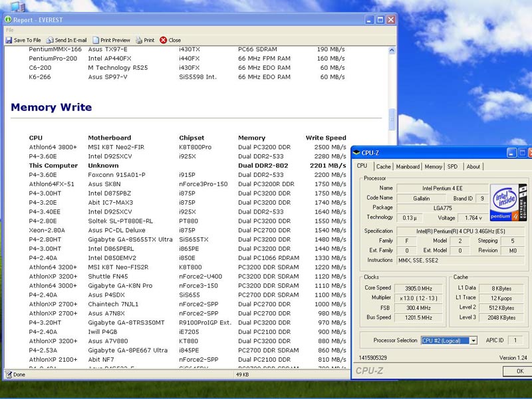Click the This Computer row
The height and width of the screenshot is (399, 532).
[x=188, y=166]
